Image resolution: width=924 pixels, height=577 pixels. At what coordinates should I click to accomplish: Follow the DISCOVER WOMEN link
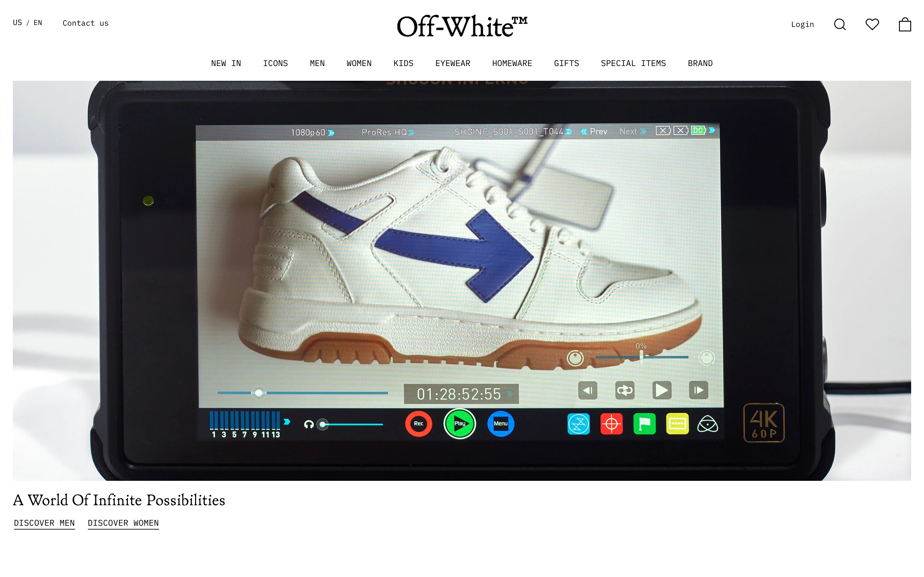(123, 523)
